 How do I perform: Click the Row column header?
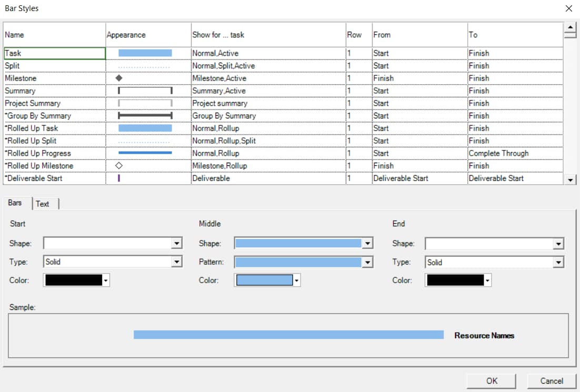click(359, 35)
